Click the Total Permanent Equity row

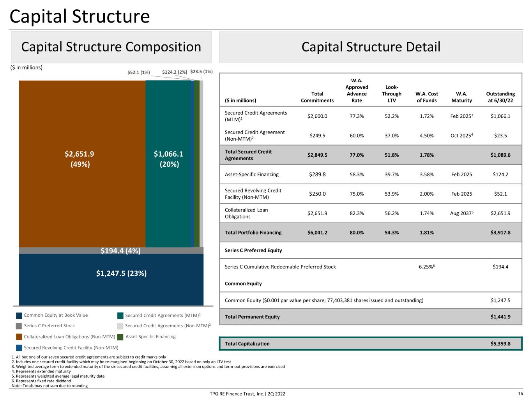pos(371,317)
